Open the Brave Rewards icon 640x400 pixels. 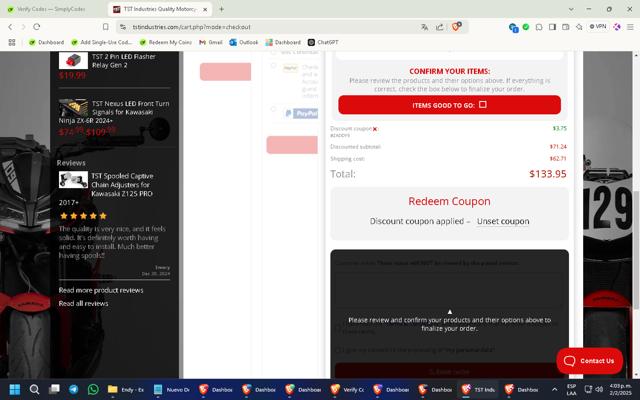click(x=579, y=27)
